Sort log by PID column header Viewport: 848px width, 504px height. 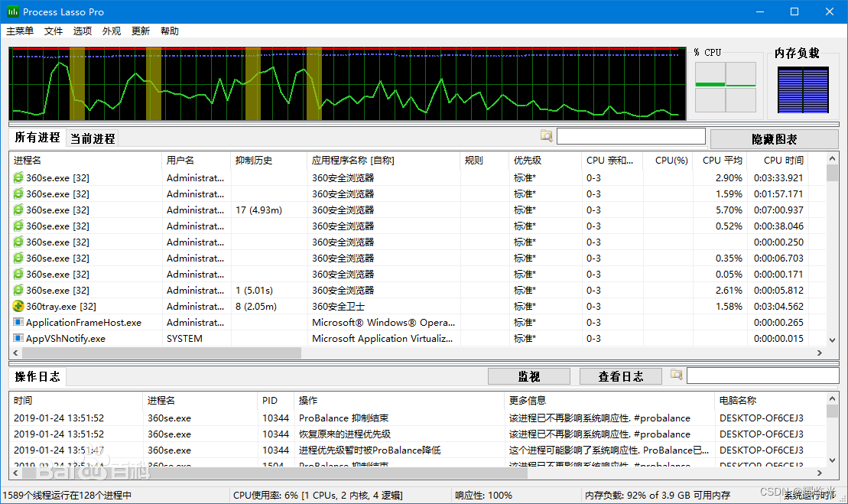pyautogui.click(x=275, y=400)
